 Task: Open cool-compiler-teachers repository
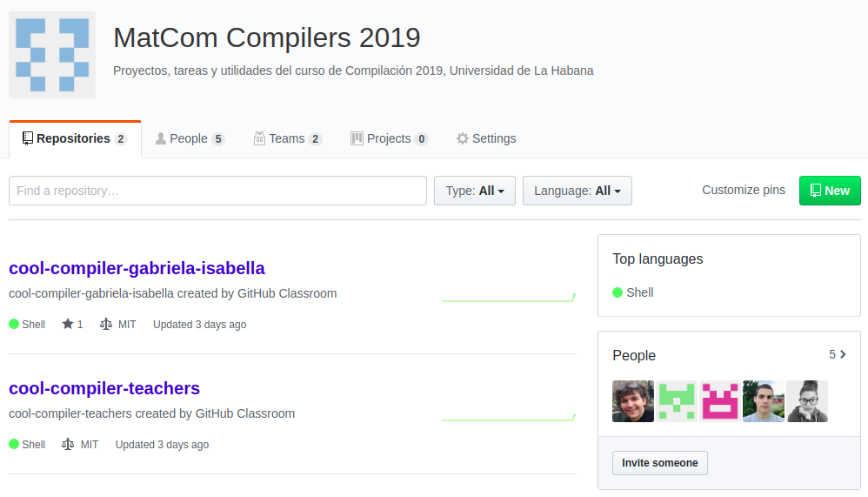tap(104, 388)
